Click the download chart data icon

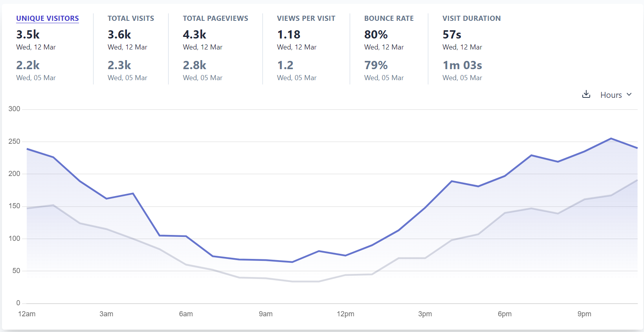coord(586,94)
